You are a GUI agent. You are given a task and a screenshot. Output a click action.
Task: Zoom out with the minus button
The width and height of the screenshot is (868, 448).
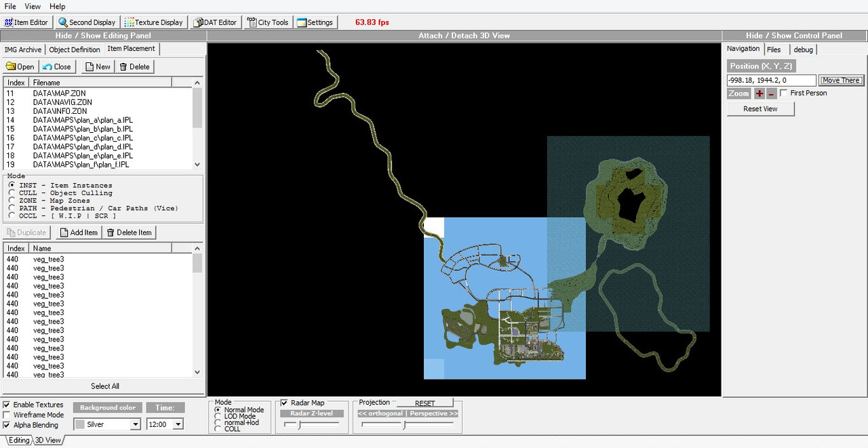(x=771, y=94)
